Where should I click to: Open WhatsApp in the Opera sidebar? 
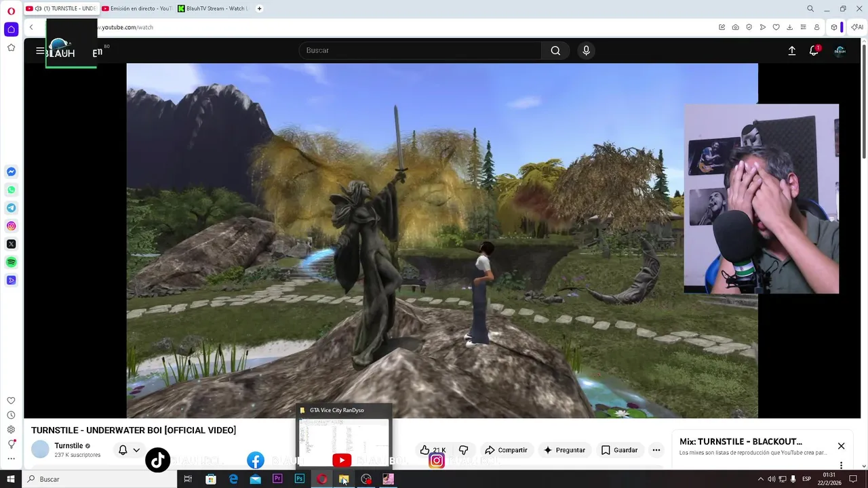click(11, 190)
